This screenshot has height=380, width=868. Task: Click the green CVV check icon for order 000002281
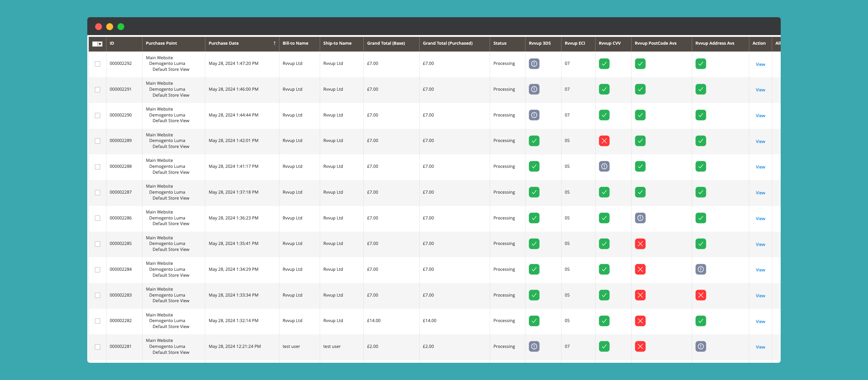[x=604, y=347]
